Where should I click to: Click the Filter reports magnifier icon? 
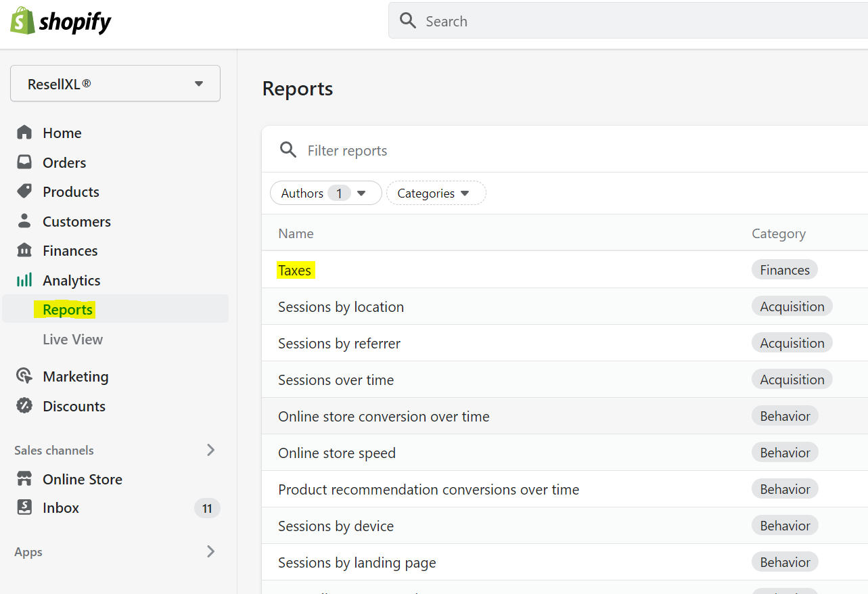288,150
